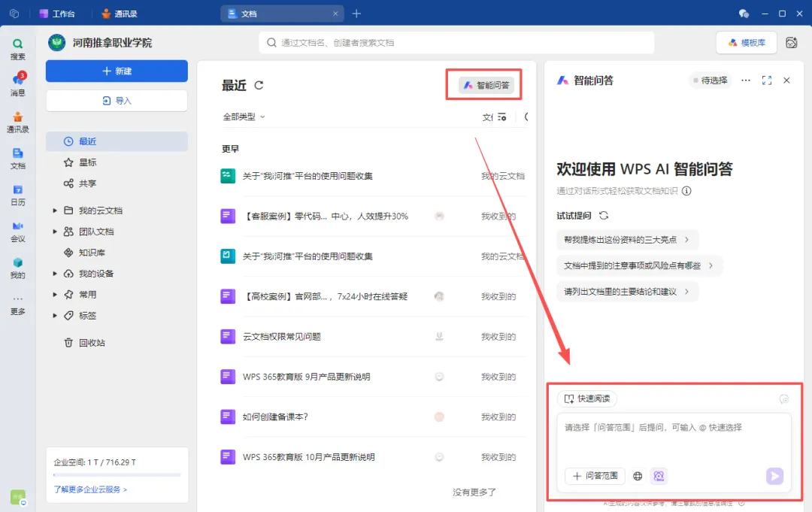Open 搜索 in the left sidebar
Viewport: 812px width, 512px height.
17,49
